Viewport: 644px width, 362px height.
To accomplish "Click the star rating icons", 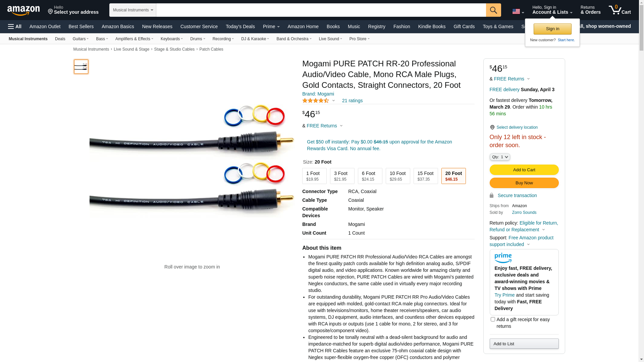I will [x=316, y=101].
